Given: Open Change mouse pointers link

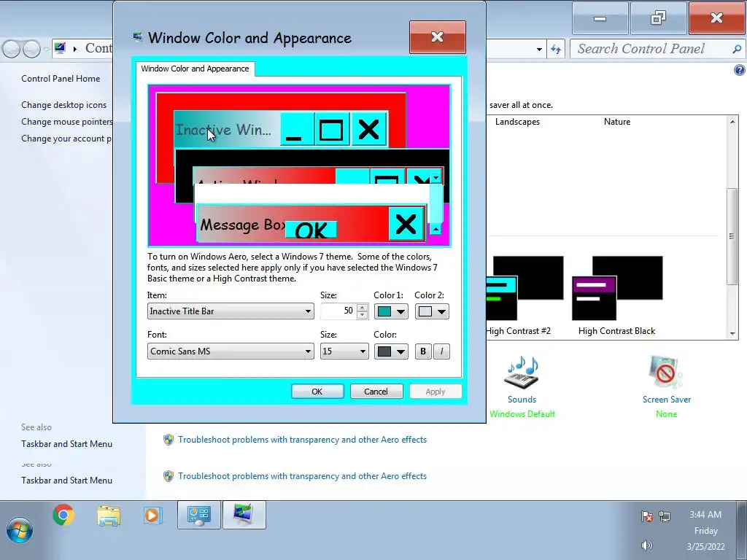Looking at the screenshot, I should [x=66, y=122].
